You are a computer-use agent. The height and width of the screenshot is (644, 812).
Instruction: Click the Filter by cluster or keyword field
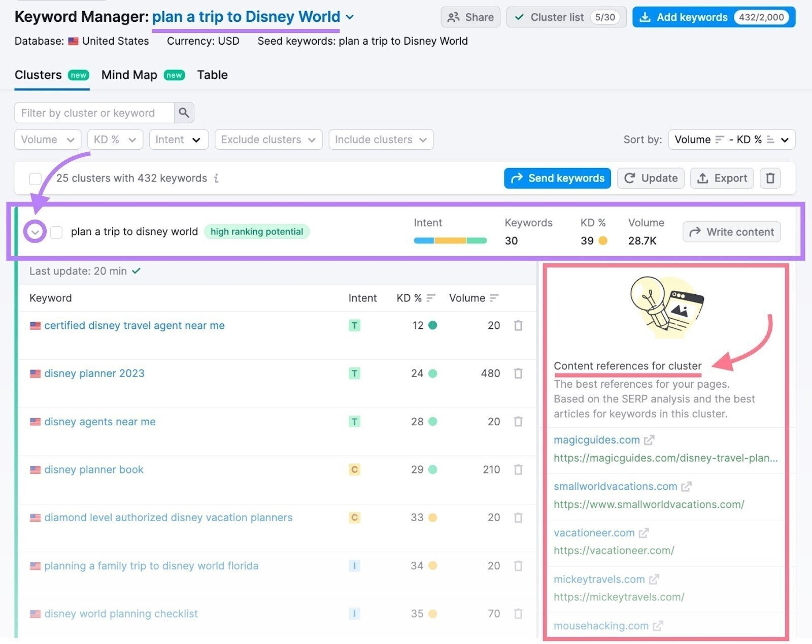pos(94,113)
